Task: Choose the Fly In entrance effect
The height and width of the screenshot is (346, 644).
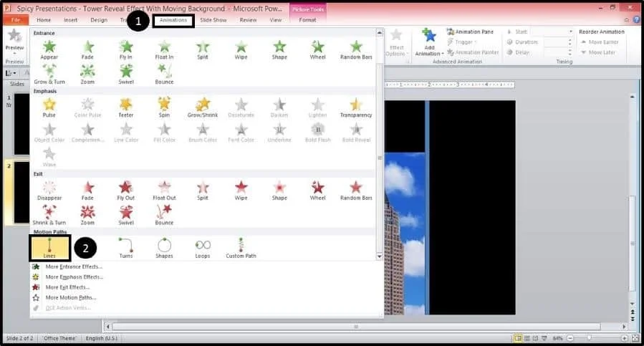Action: click(125, 50)
